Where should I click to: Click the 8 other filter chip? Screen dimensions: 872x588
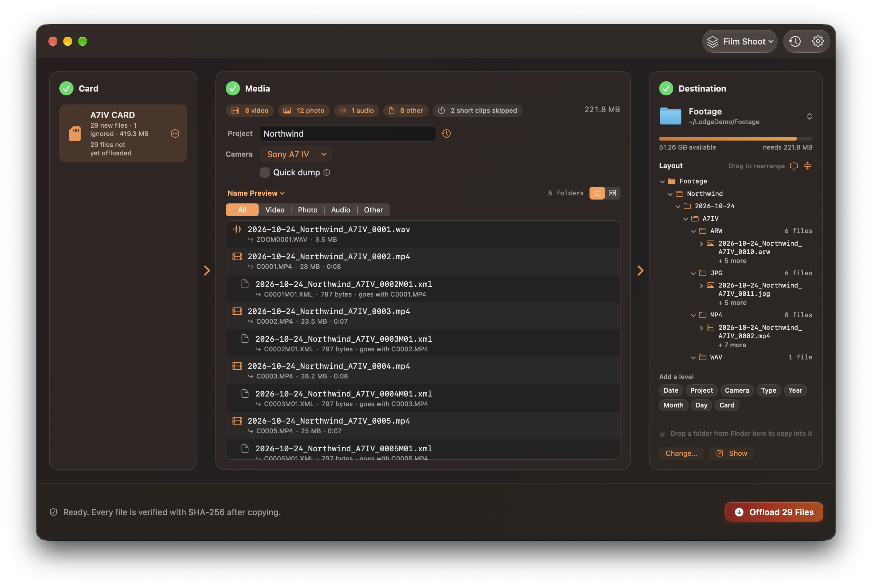(405, 111)
